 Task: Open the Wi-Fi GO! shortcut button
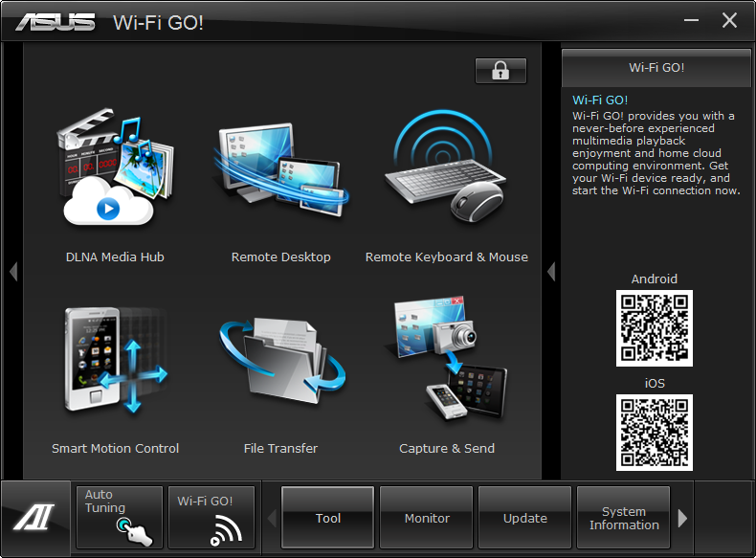tap(211, 517)
